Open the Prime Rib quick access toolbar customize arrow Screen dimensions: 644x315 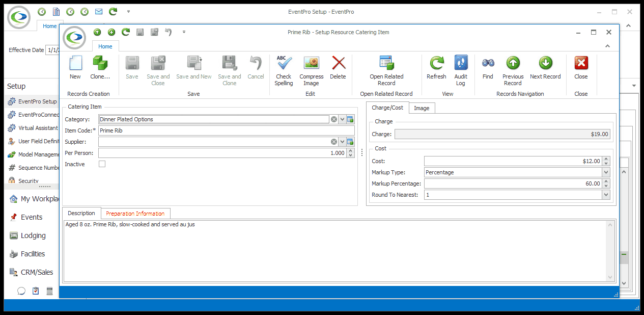[x=184, y=32]
